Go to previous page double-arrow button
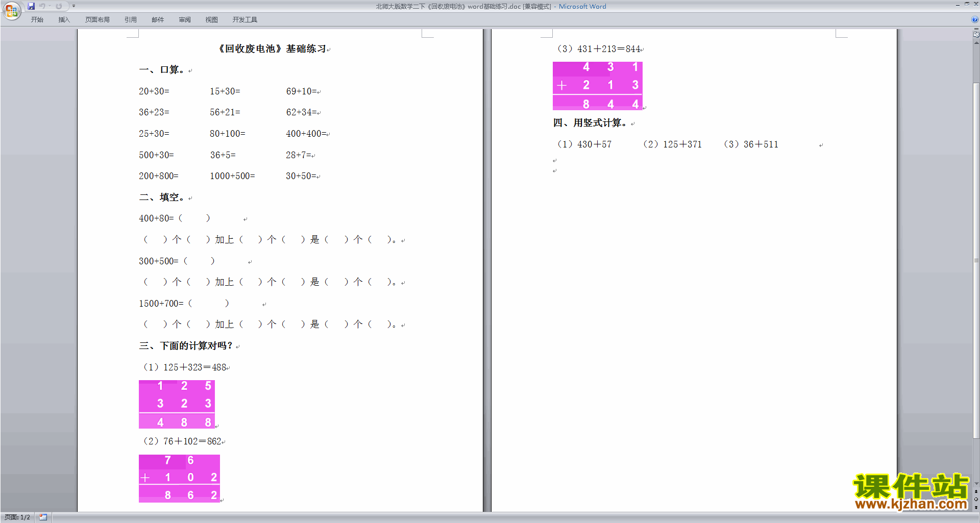980x523 pixels. coord(976,492)
